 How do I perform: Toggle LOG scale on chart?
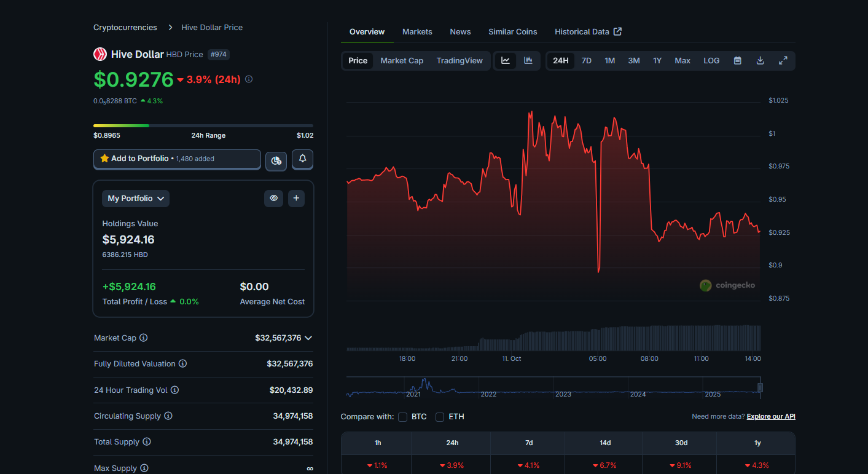pos(711,60)
